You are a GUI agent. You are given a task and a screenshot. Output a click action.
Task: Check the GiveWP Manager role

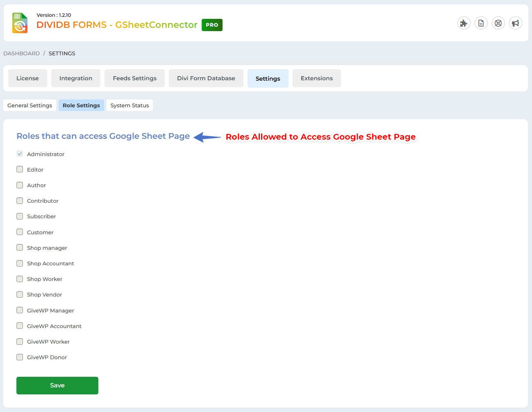(x=20, y=310)
